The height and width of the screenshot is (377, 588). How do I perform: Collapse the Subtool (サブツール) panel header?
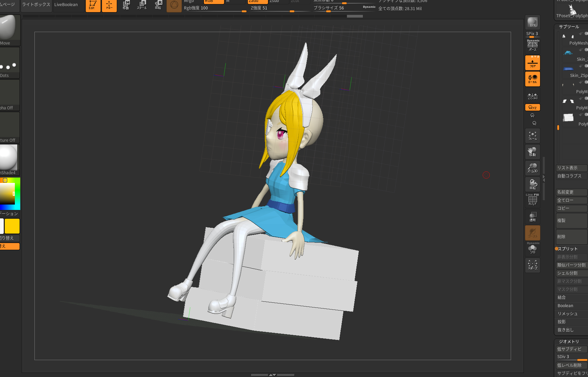tap(569, 27)
